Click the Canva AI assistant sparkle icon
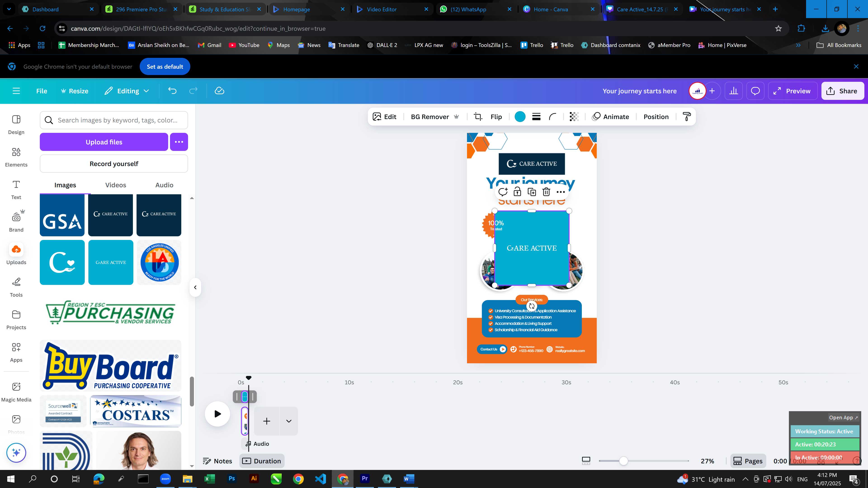The image size is (868, 488). pos(16,453)
